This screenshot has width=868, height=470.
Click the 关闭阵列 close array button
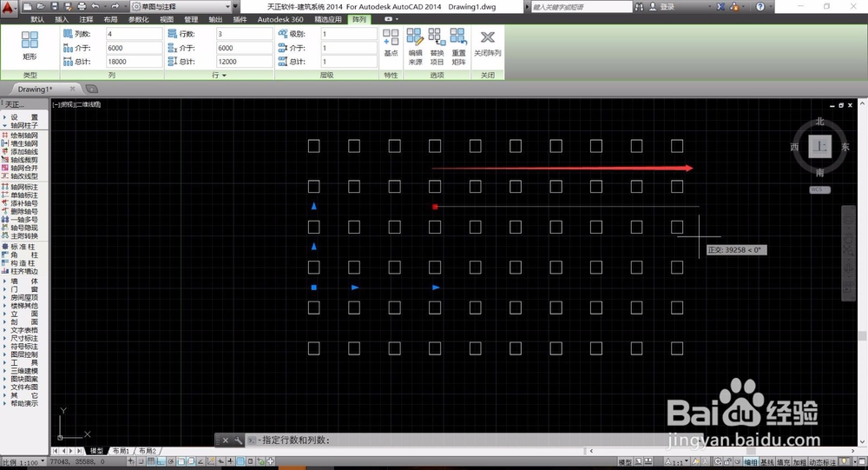(x=487, y=43)
